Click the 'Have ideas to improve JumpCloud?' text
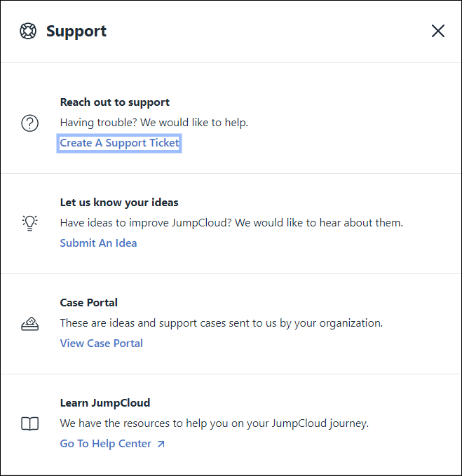Screen dimensions: 462x476 [x=231, y=223]
